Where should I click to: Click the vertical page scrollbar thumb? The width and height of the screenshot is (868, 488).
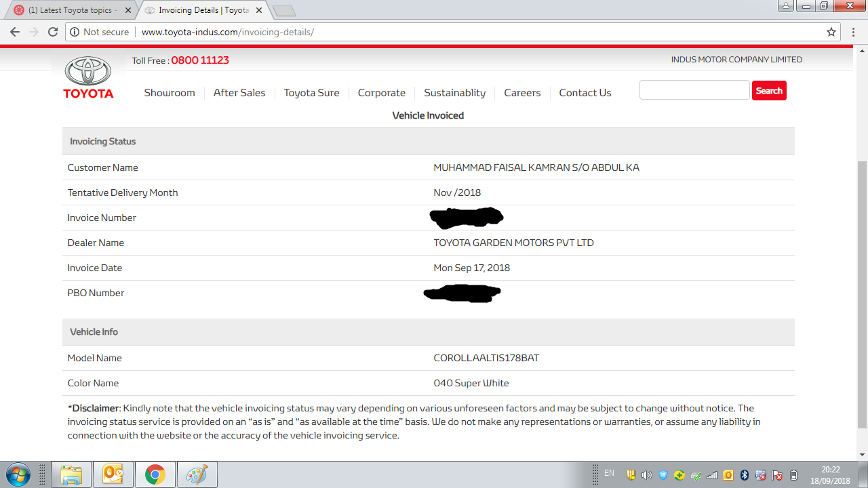pos(862,294)
